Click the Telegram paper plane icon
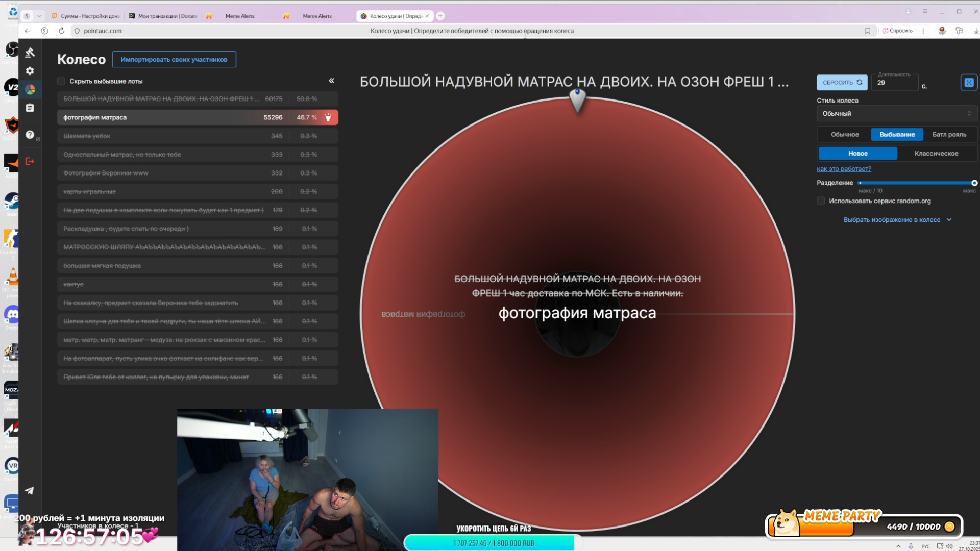 click(30, 490)
